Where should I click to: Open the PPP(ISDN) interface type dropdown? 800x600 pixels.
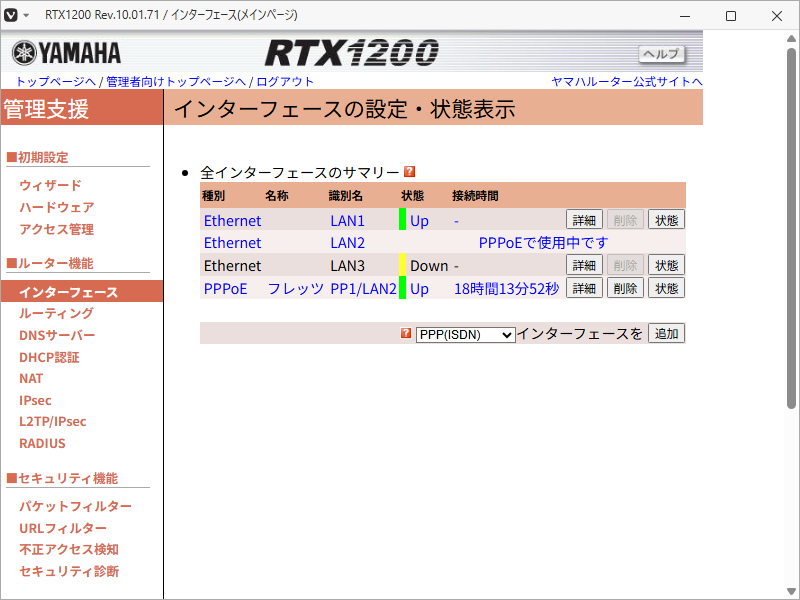pos(465,335)
